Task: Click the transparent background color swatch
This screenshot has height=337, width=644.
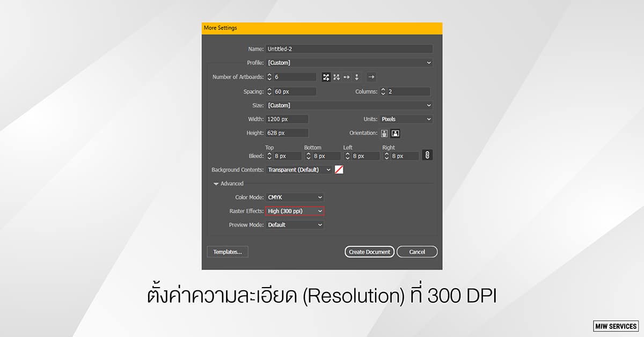Action: (339, 170)
